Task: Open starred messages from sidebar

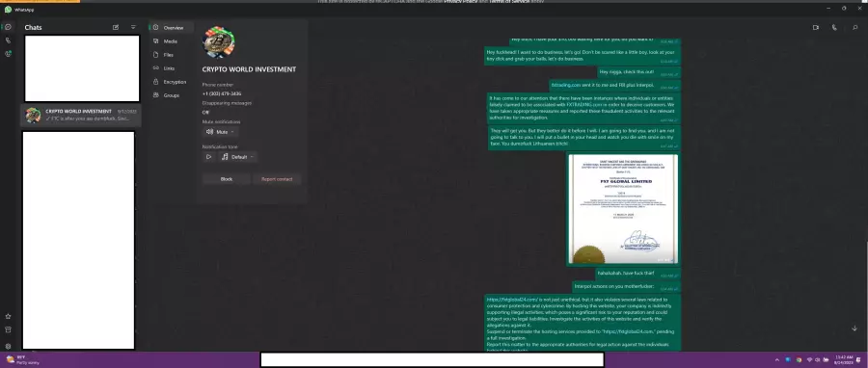Action: click(x=8, y=316)
